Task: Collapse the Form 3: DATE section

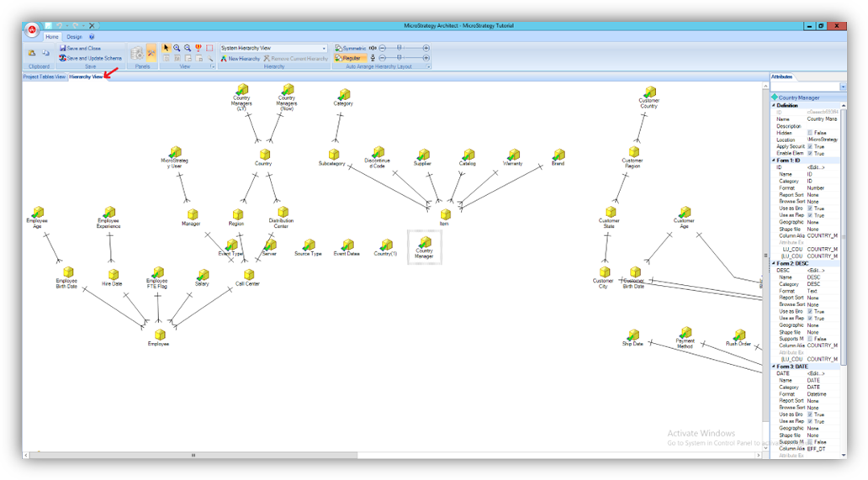Action: pyautogui.click(x=774, y=366)
